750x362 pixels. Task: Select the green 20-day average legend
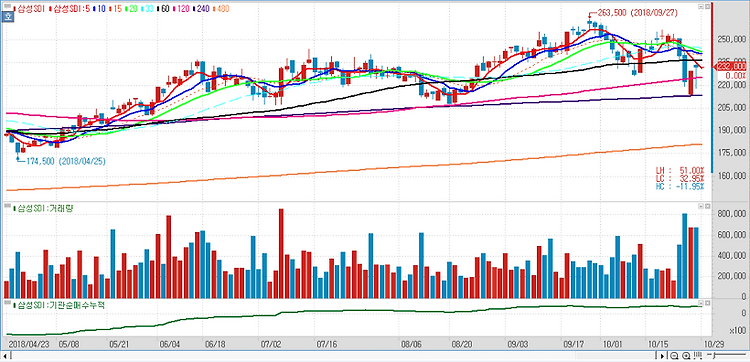(132, 9)
